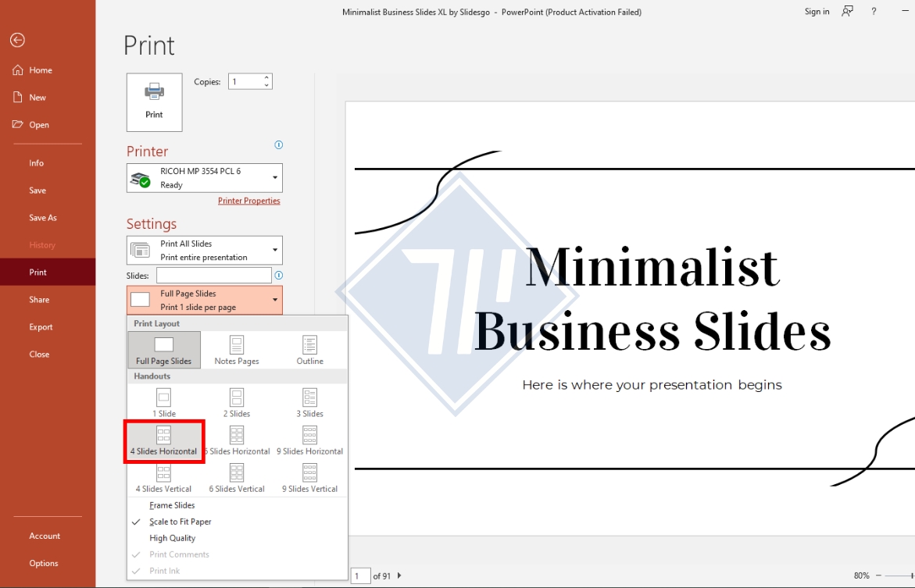The height and width of the screenshot is (588, 915).
Task: Toggle the Frame Slides option
Action: tap(172, 505)
